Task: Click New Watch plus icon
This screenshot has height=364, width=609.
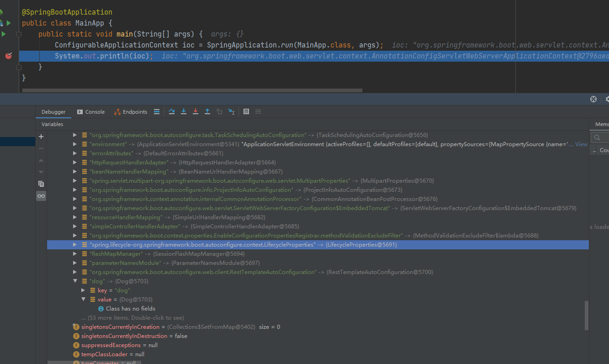Action: (41, 137)
